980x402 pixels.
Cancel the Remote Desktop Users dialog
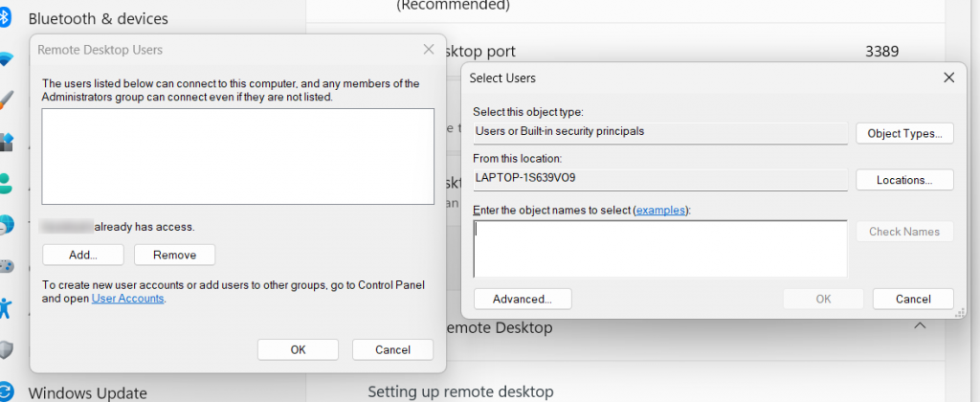point(392,350)
